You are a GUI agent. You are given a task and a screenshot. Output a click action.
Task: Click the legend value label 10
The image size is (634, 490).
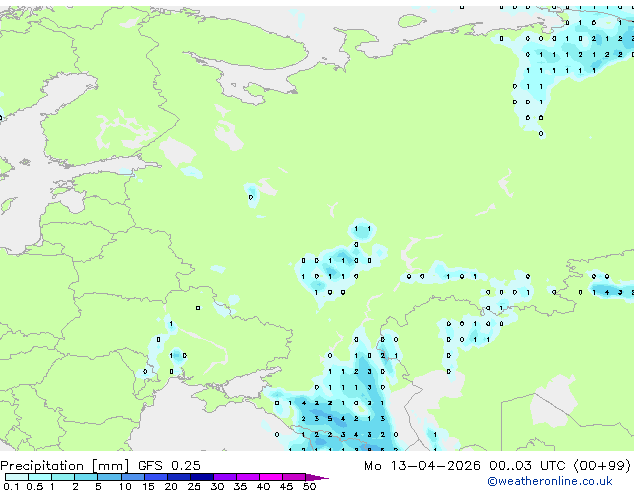[124, 487]
